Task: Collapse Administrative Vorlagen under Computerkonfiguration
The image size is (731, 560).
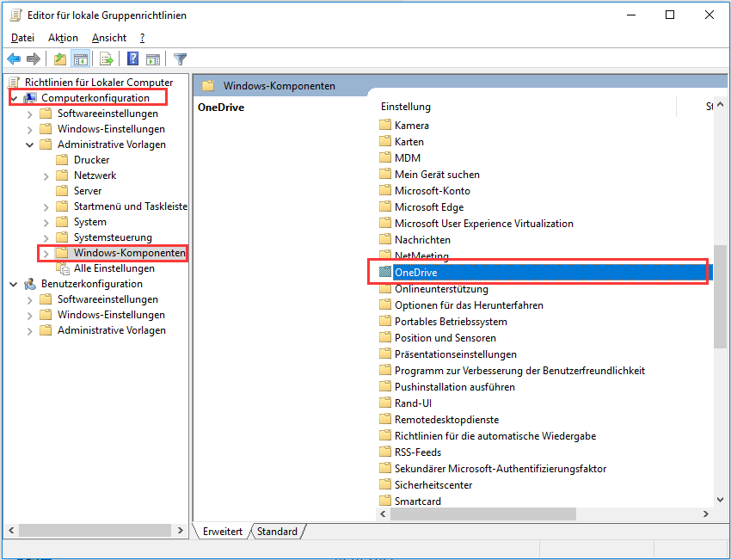Action: click(x=30, y=145)
